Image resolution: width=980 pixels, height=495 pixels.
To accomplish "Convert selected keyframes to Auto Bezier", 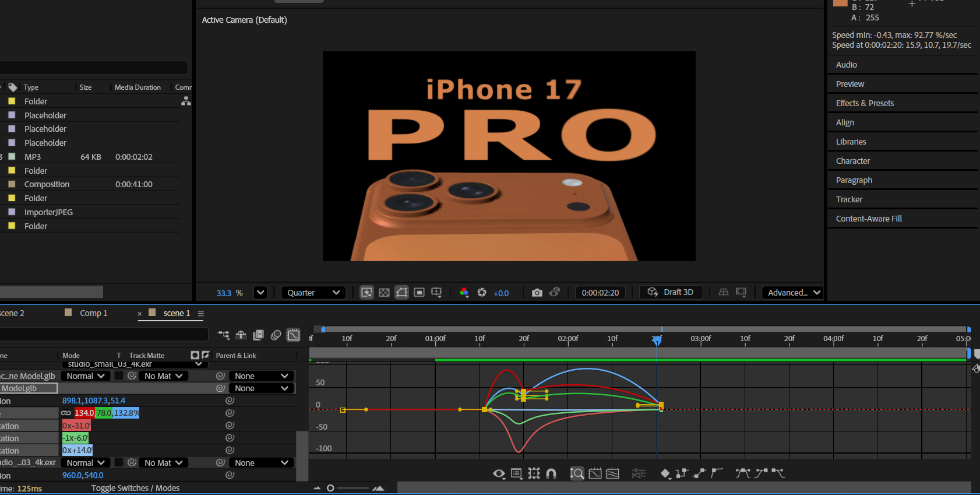I will [x=717, y=473].
